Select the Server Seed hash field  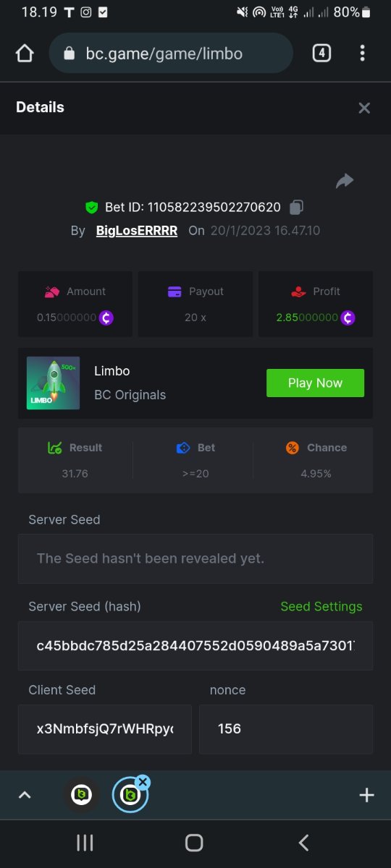tap(195, 645)
